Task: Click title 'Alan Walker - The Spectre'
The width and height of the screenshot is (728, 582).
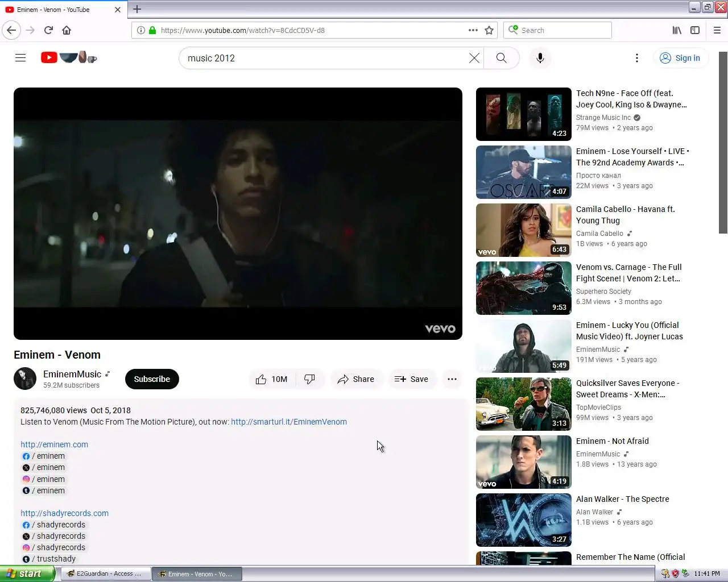Action: click(x=623, y=499)
